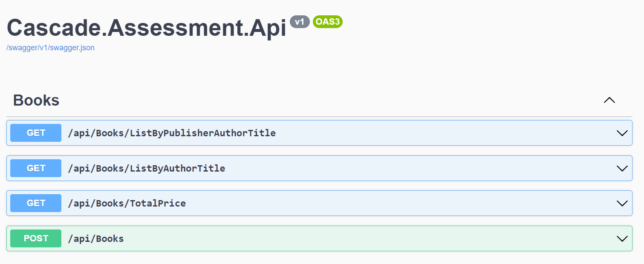Click the v1 version badge

(300, 22)
